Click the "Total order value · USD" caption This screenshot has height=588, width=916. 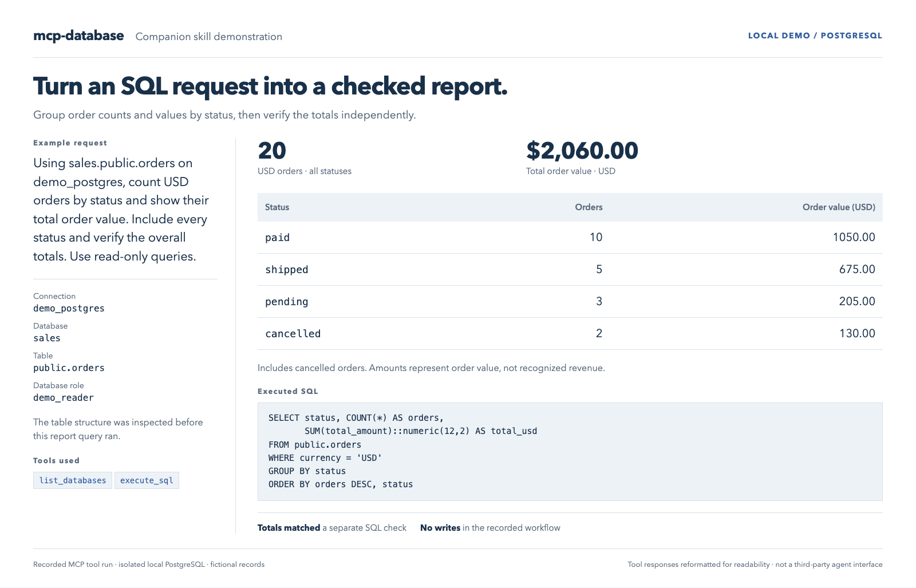pos(571,171)
